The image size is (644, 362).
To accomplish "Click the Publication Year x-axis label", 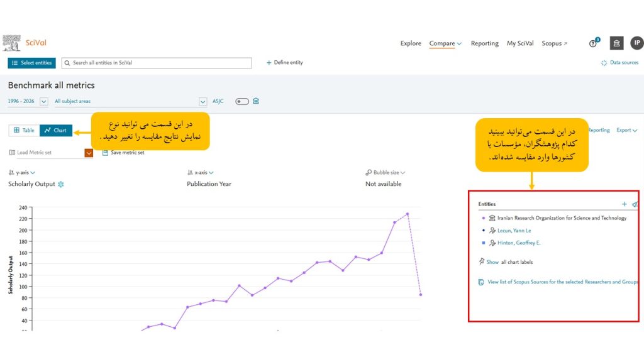I will (x=209, y=184).
